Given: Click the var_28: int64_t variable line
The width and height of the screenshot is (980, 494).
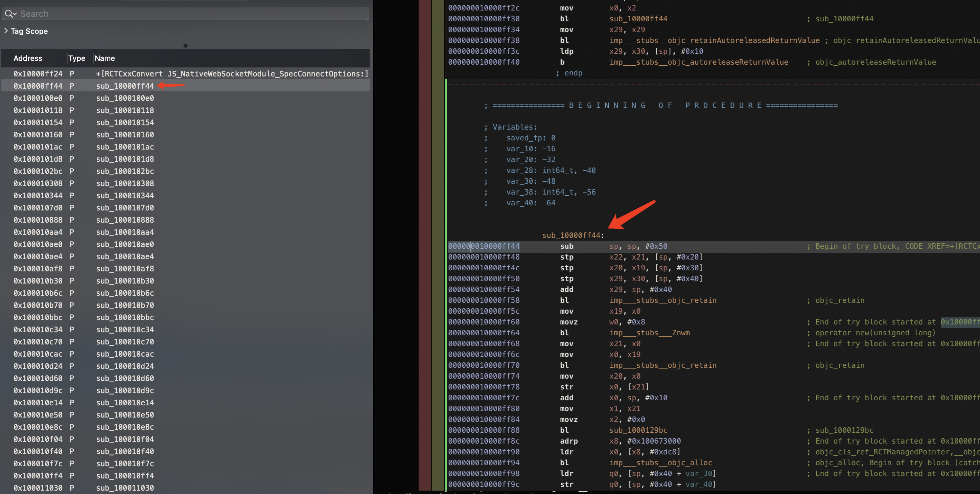Looking at the screenshot, I should pos(551,170).
